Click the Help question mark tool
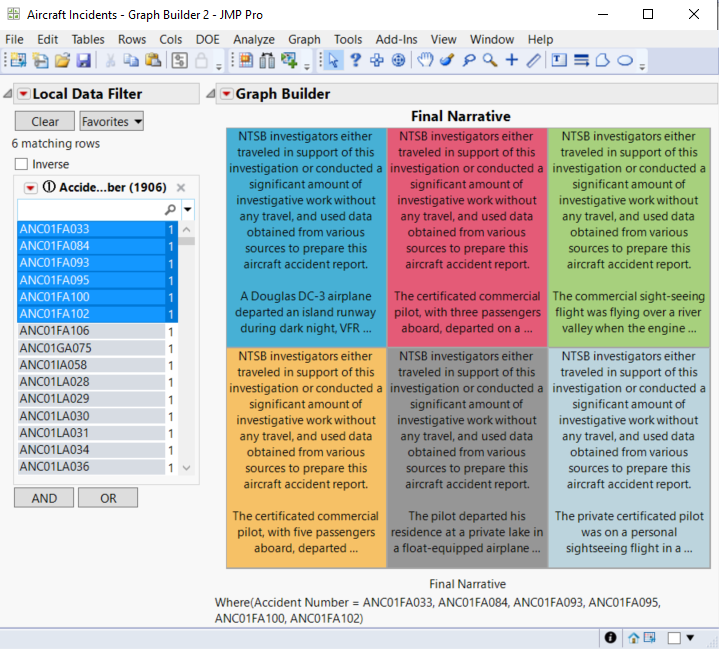This screenshot has height=649, width=719. (355, 61)
